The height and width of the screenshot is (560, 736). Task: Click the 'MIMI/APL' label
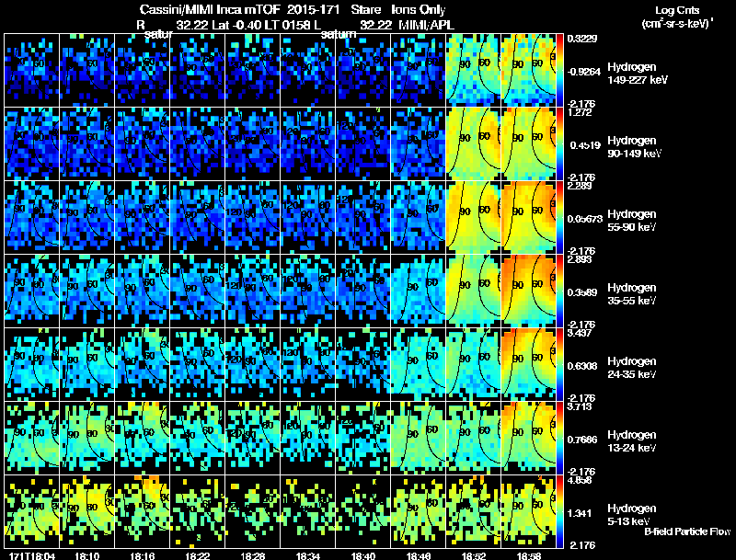[426, 26]
